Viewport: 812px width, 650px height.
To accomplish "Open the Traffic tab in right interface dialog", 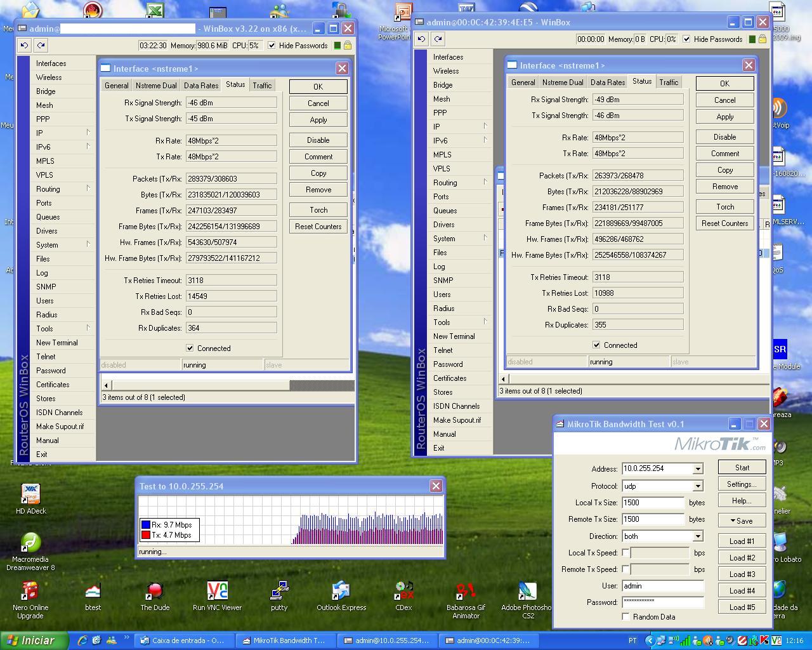I will 669,82.
